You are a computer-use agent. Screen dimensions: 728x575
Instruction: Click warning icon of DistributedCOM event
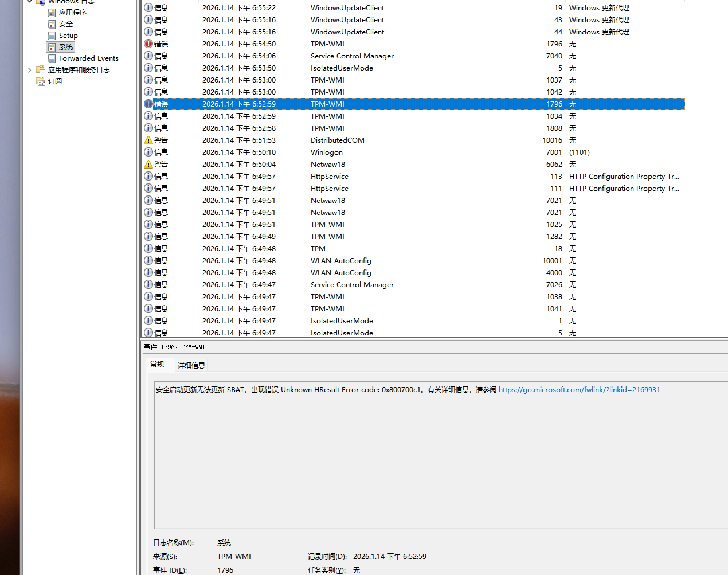click(x=148, y=140)
